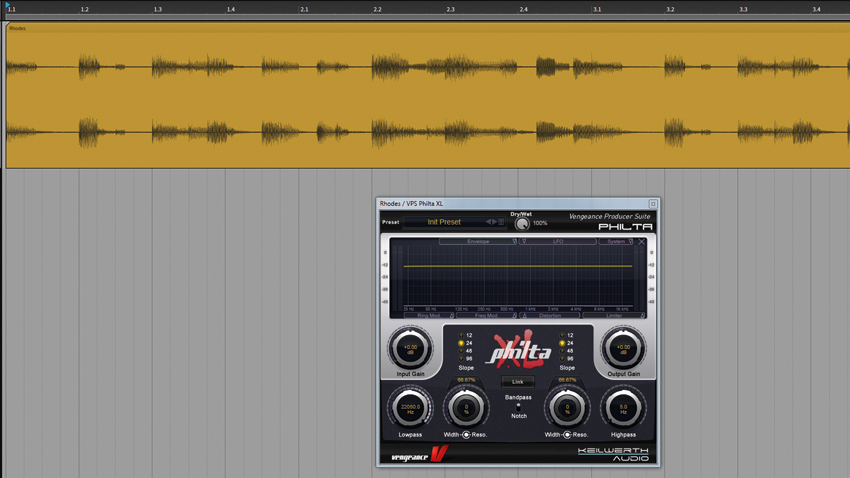Load the next preset with right arrow
850x478 pixels.
point(494,222)
